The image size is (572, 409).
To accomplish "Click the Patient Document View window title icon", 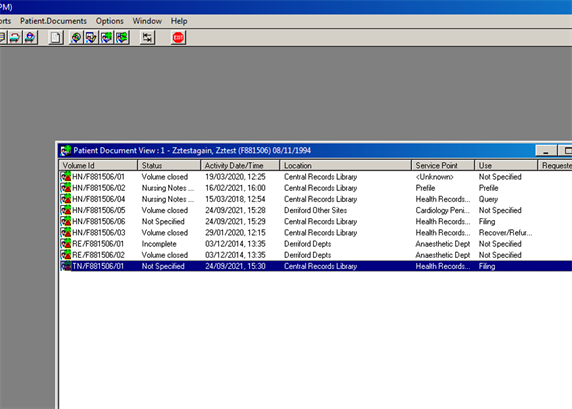I will click(66, 150).
